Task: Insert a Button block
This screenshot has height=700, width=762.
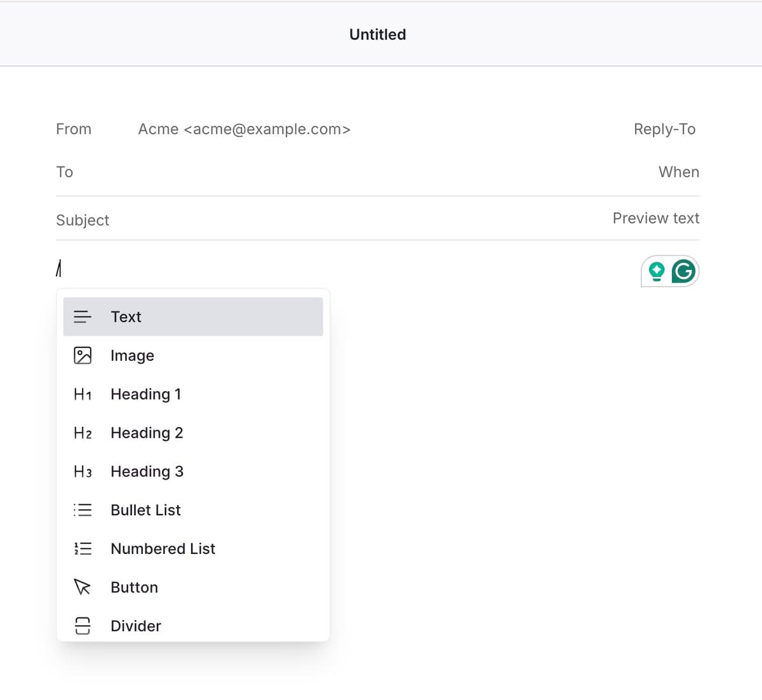Action: (193, 587)
